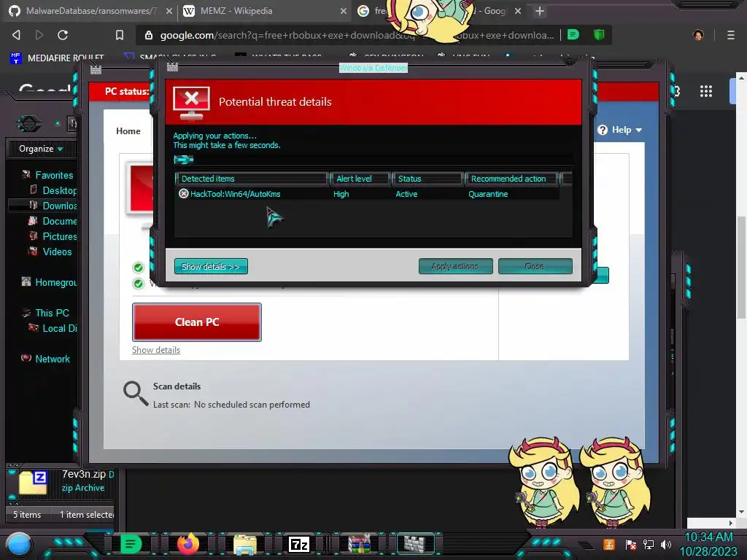Open File Explorer from the taskbar
Screen dimensions: 747x560
[x=245, y=544]
